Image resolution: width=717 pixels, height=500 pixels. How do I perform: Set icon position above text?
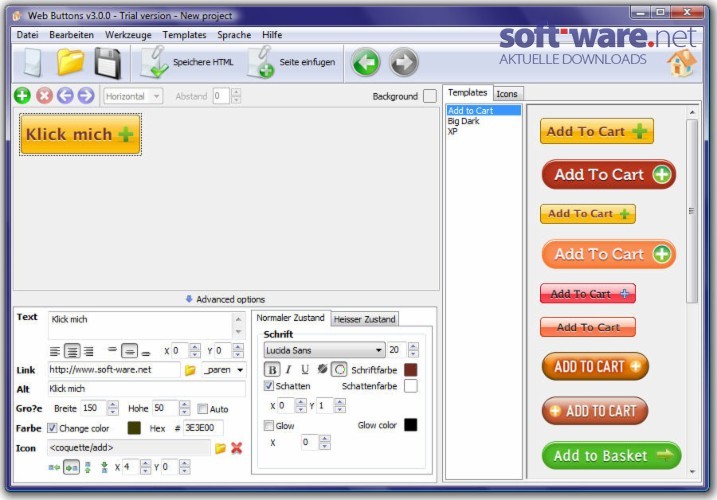coord(88,468)
